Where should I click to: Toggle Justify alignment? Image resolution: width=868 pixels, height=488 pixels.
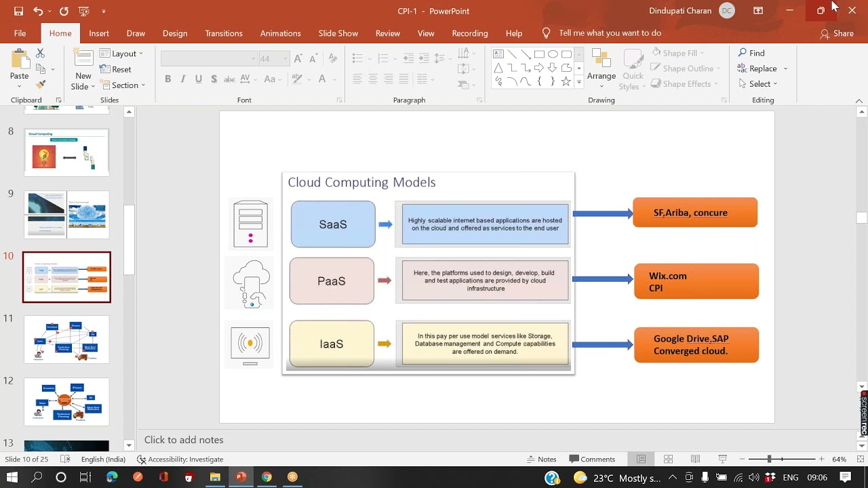[x=403, y=79]
